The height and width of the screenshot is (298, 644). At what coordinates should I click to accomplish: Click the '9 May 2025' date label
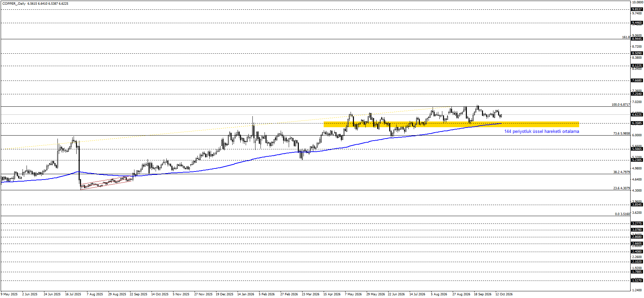(9, 294)
